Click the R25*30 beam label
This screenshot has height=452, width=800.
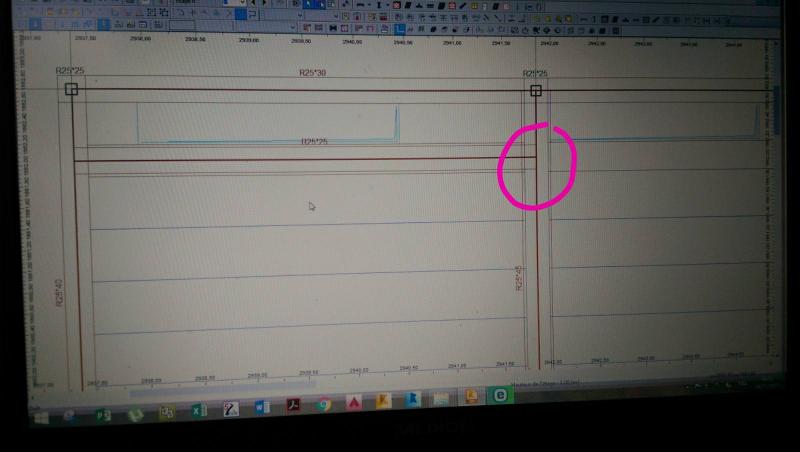(312, 73)
